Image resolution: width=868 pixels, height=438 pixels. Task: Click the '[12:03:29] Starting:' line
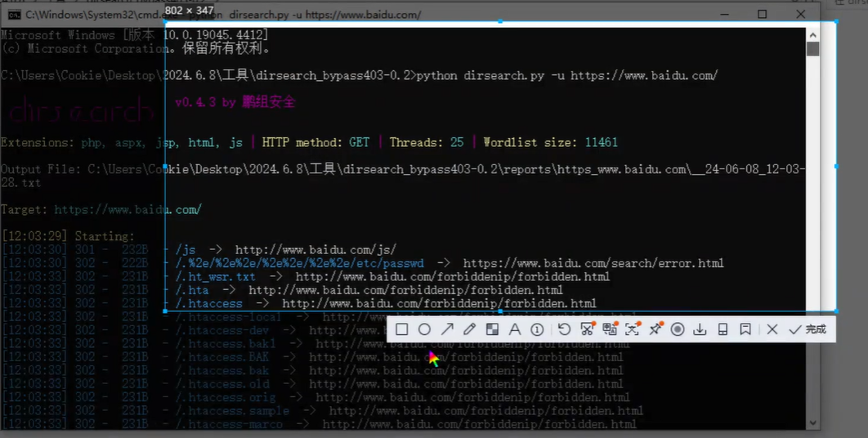(68, 236)
